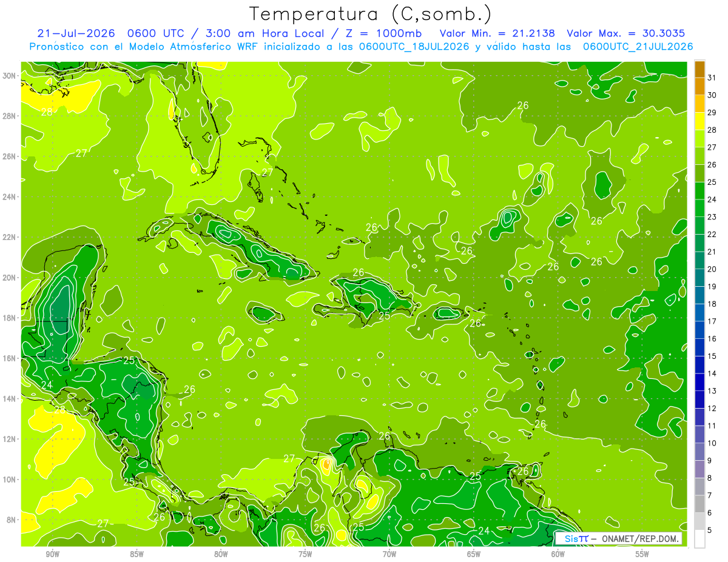
Task: Click "Valor Min. = 21.2138" readout
Action: (497, 33)
